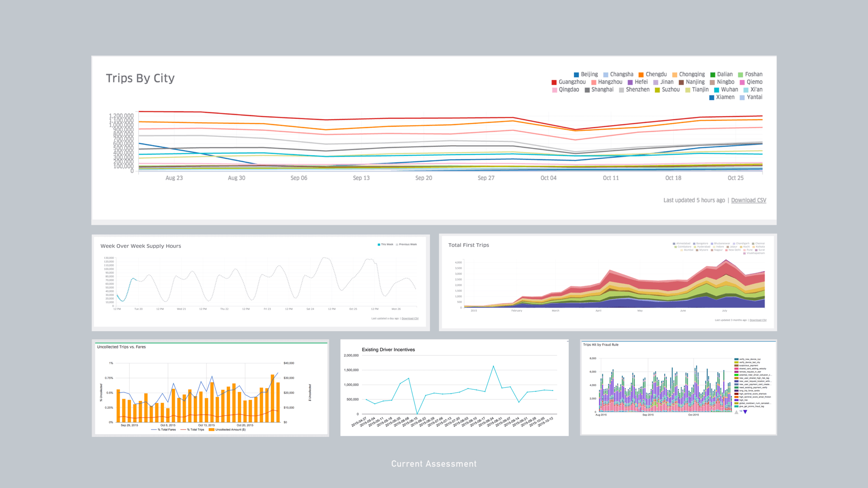Select Ahmedabad in Total First Trips legend

(x=682, y=244)
